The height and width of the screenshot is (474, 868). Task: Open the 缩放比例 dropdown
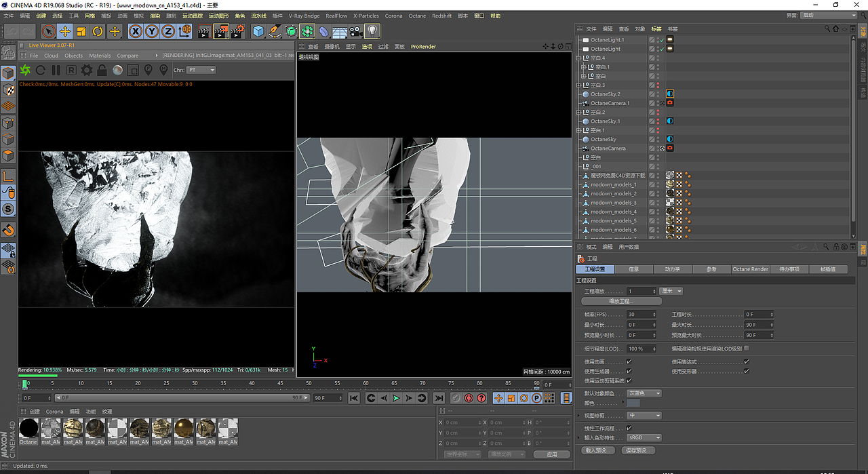click(507, 454)
